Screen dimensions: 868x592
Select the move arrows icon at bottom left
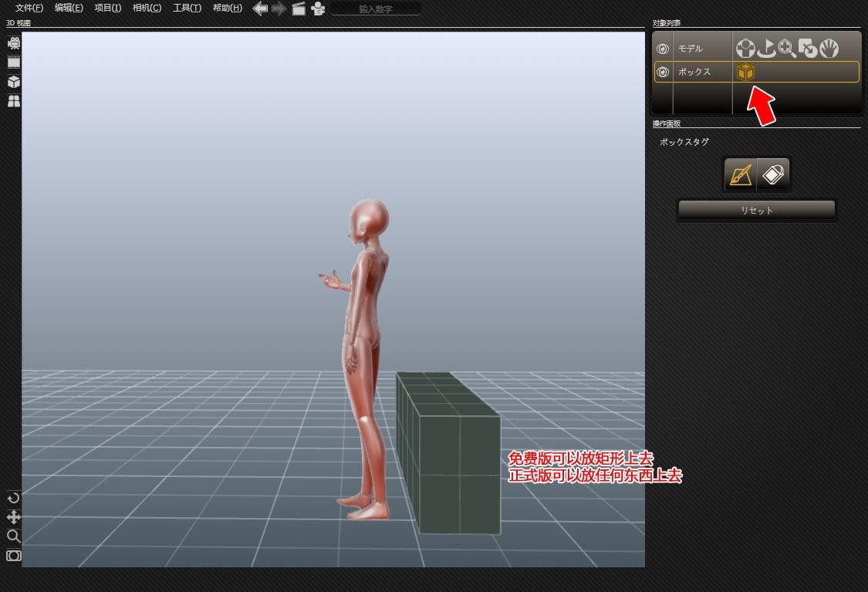pos(13,517)
